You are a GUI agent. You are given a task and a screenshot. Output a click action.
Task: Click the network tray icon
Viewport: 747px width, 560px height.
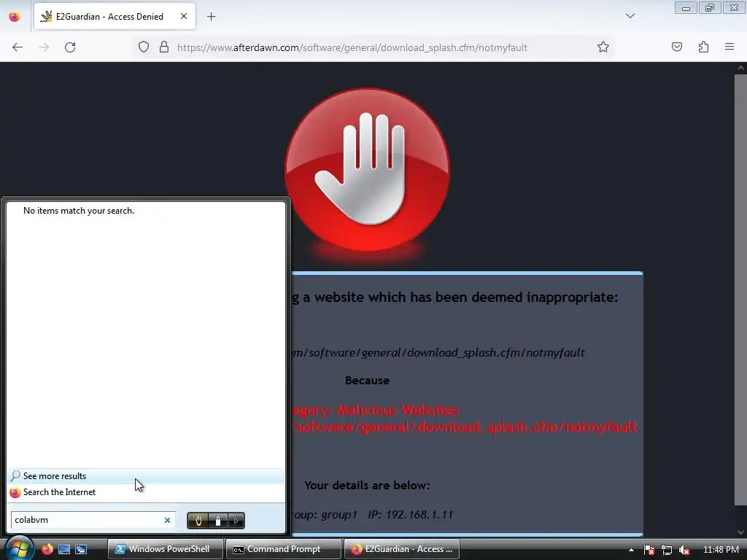click(x=667, y=550)
